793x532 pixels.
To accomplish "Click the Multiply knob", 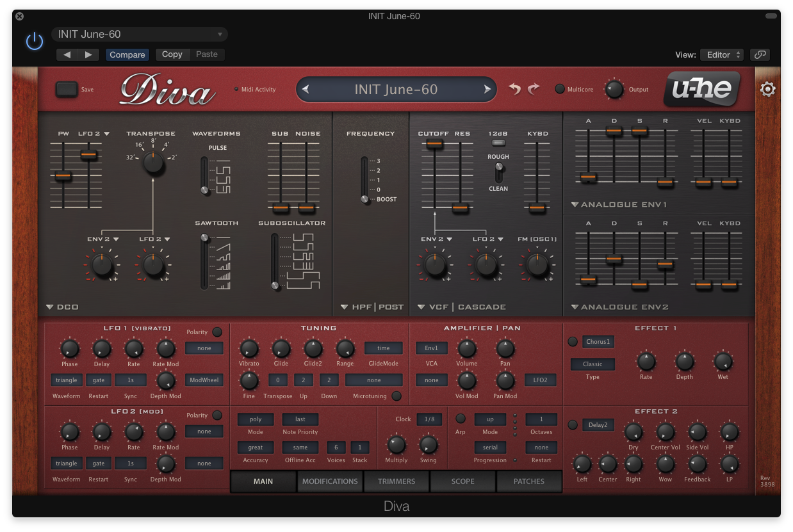I will 396,445.
